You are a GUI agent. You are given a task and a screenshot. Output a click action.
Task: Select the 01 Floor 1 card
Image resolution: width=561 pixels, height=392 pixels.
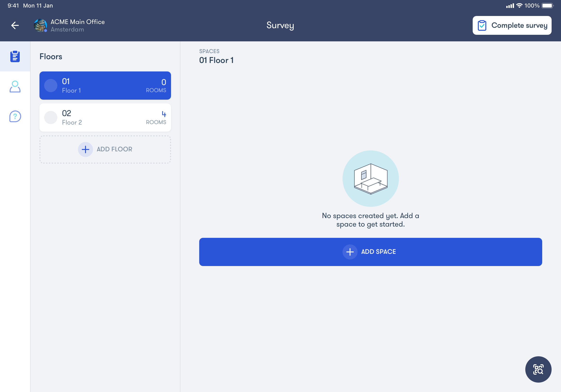(105, 86)
